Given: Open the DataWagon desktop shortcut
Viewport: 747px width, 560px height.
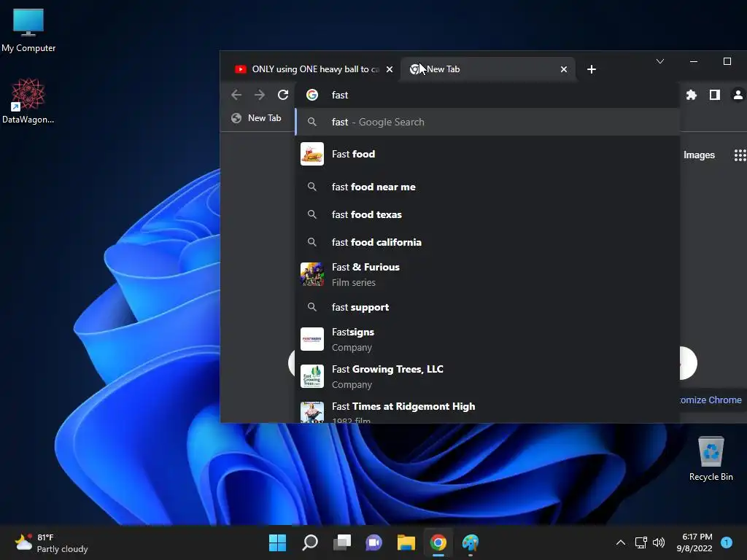Looking at the screenshot, I should pyautogui.click(x=28, y=101).
